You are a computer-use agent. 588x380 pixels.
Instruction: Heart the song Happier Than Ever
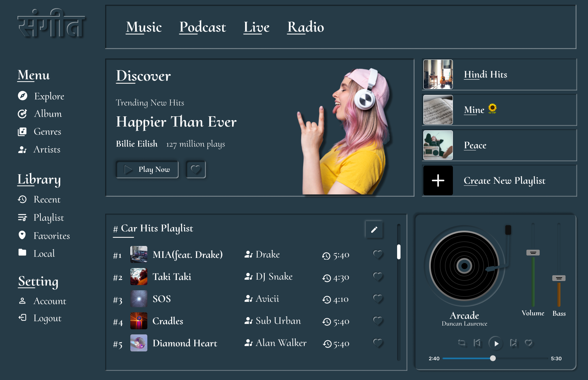coord(196,169)
